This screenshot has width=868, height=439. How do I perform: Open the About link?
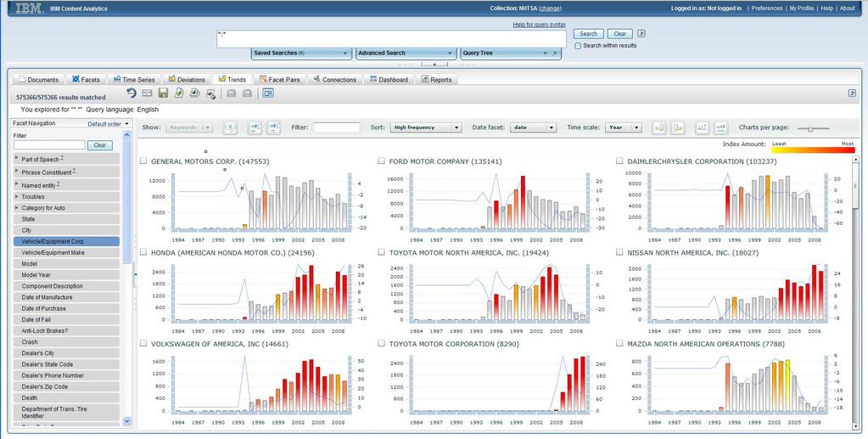(848, 8)
